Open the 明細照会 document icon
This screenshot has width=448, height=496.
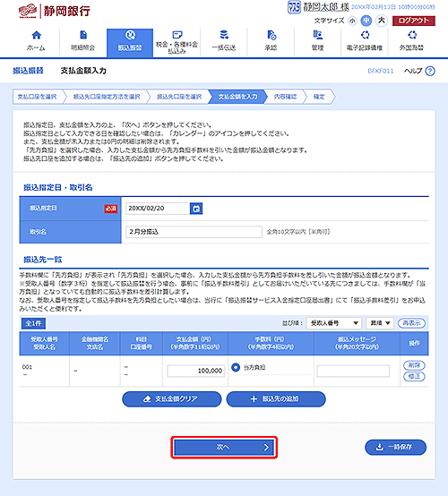[x=83, y=35]
